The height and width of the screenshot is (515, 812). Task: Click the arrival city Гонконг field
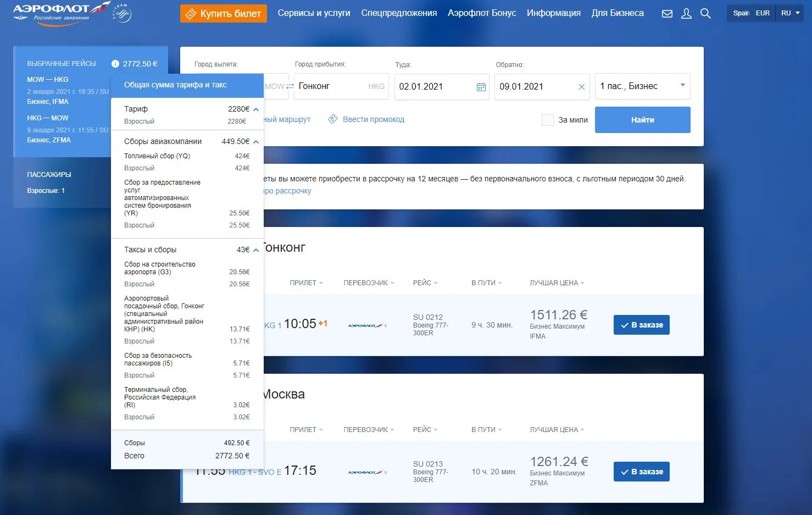tap(341, 86)
